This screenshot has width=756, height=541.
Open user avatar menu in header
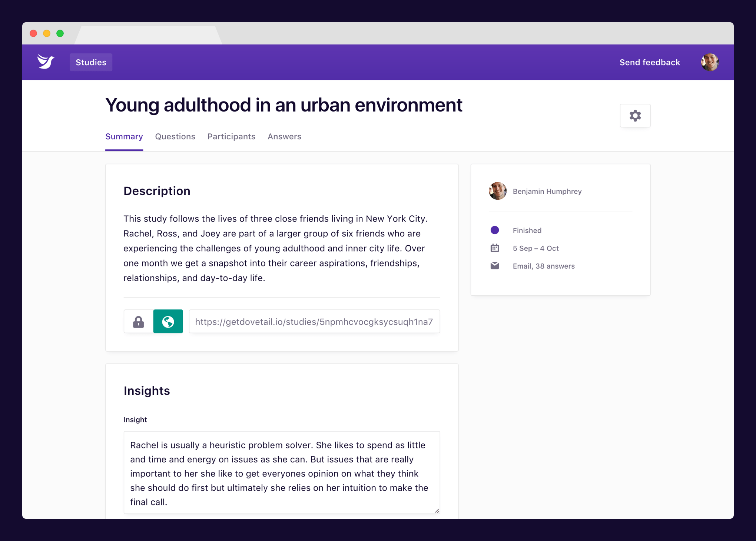point(709,62)
